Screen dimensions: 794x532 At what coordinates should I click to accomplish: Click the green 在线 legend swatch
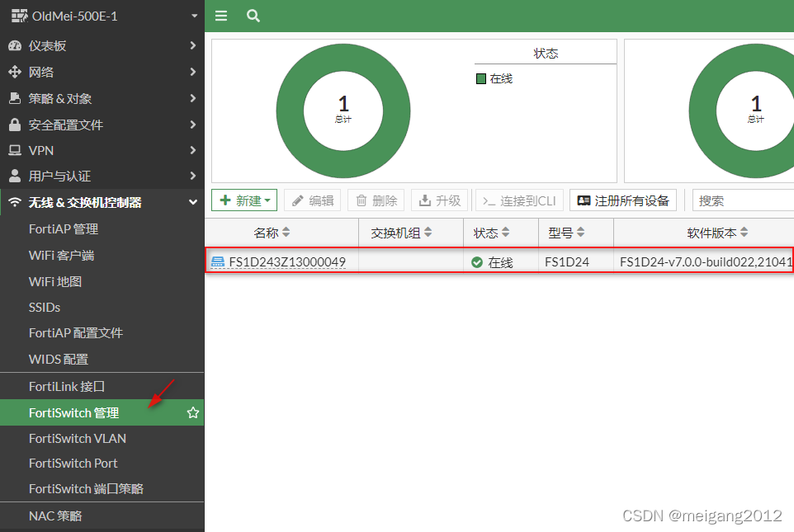(x=481, y=78)
